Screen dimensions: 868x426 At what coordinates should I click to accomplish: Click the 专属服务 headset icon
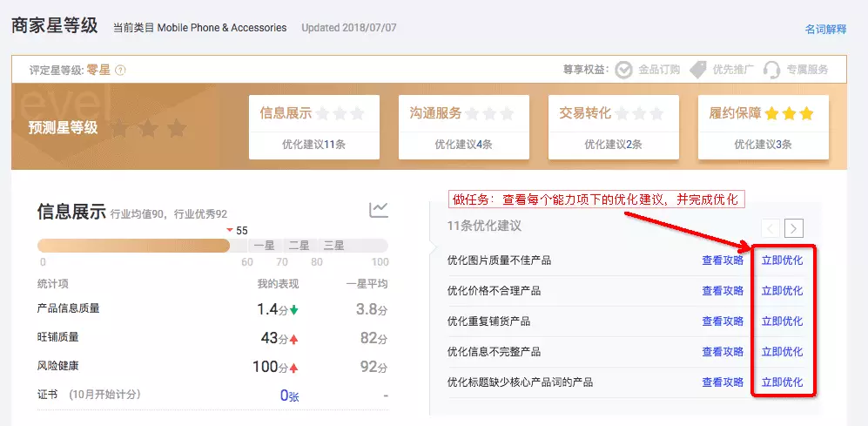click(x=771, y=70)
